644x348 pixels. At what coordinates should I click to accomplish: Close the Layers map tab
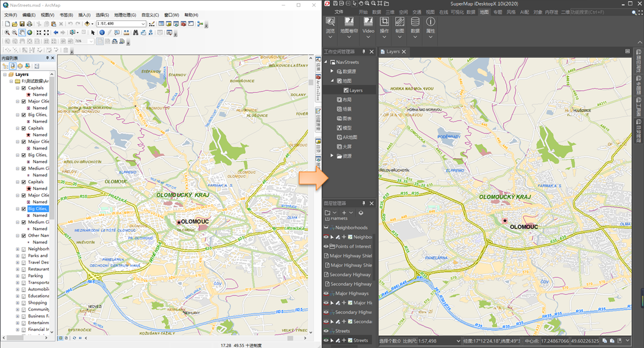click(404, 52)
